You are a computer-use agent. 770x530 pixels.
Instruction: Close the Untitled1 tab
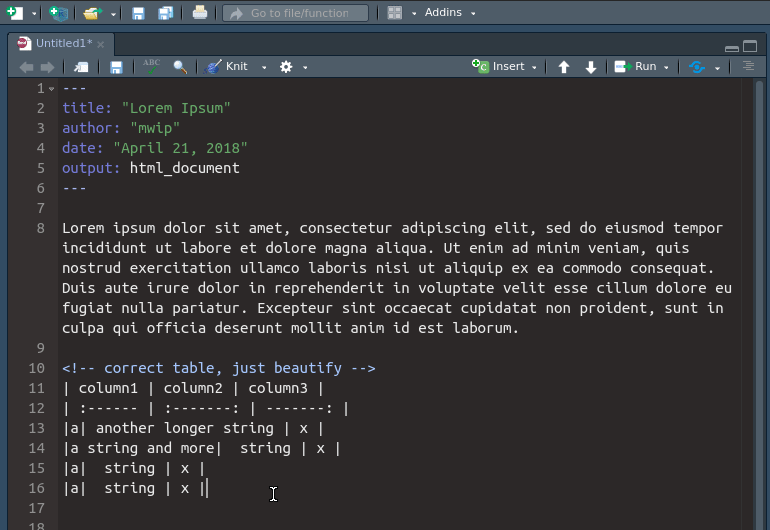(x=101, y=44)
